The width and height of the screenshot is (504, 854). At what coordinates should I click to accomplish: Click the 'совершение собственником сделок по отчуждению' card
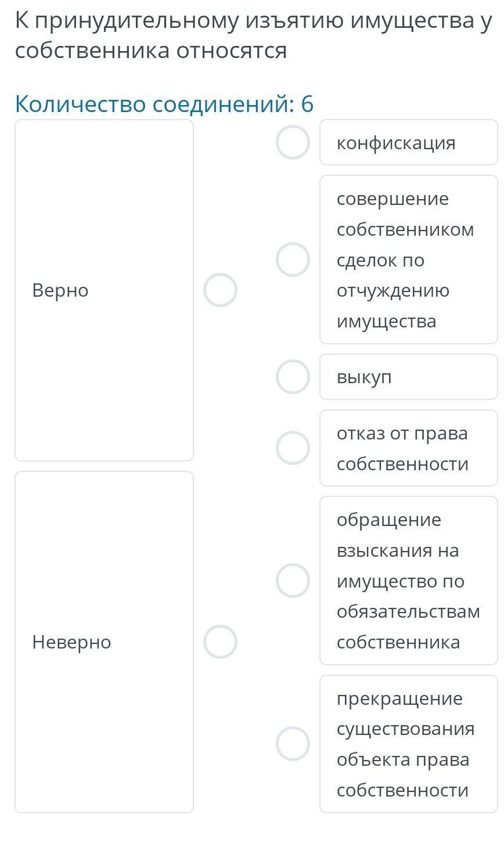pyautogui.click(x=408, y=260)
